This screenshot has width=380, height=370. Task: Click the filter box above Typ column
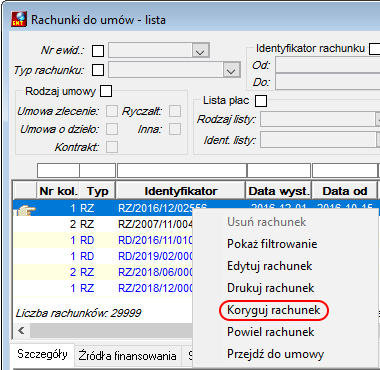point(97,171)
